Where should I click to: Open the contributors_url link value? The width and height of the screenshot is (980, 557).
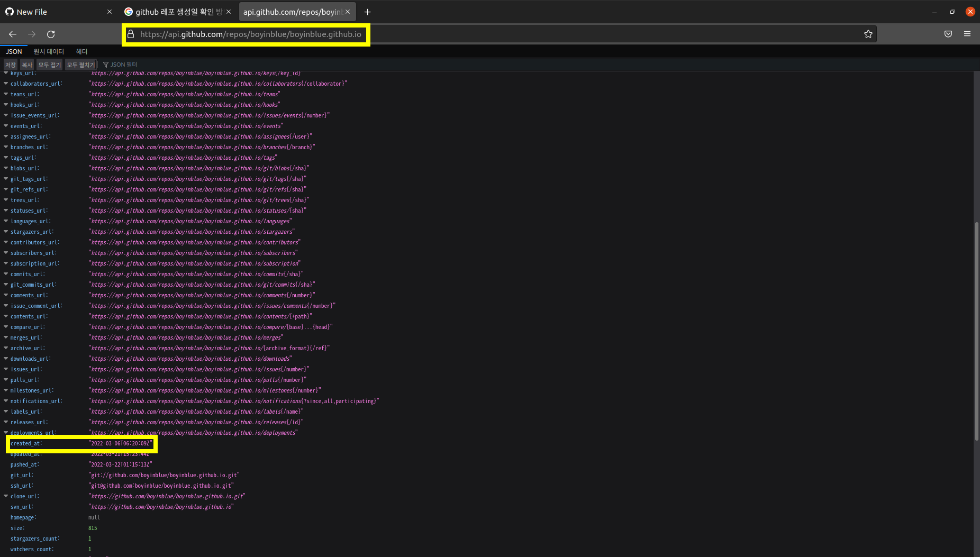194,242
